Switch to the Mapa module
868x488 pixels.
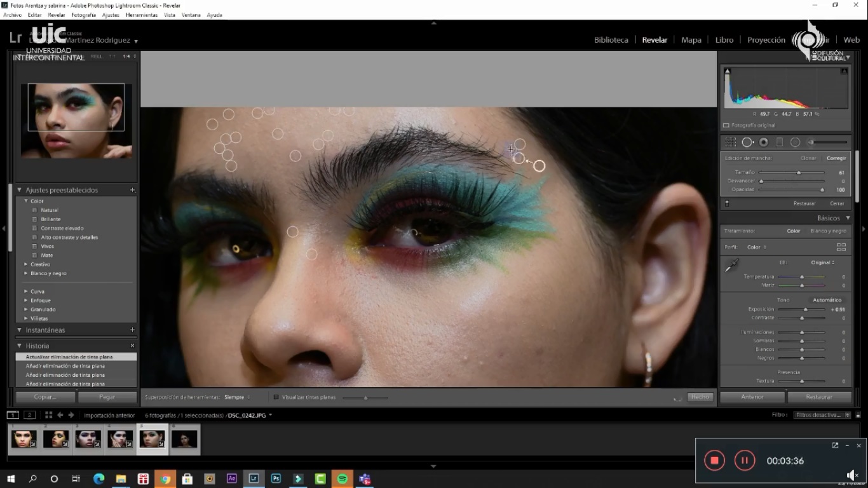pyautogui.click(x=691, y=39)
